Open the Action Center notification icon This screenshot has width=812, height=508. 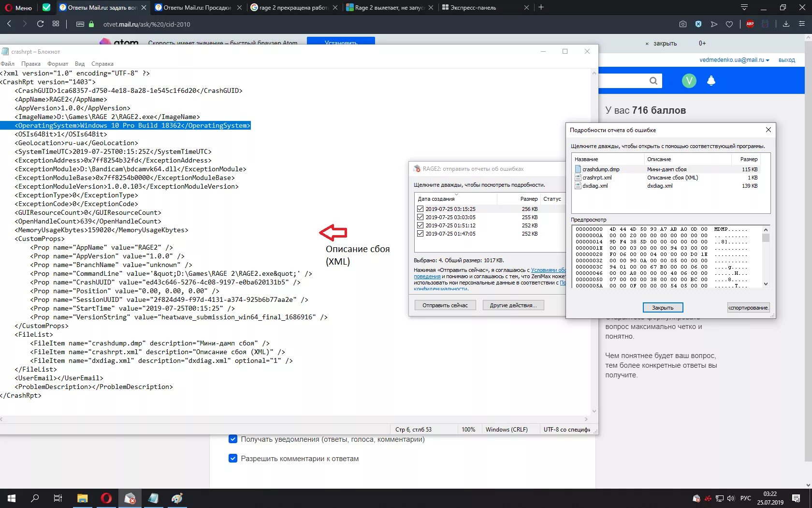point(796,498)
